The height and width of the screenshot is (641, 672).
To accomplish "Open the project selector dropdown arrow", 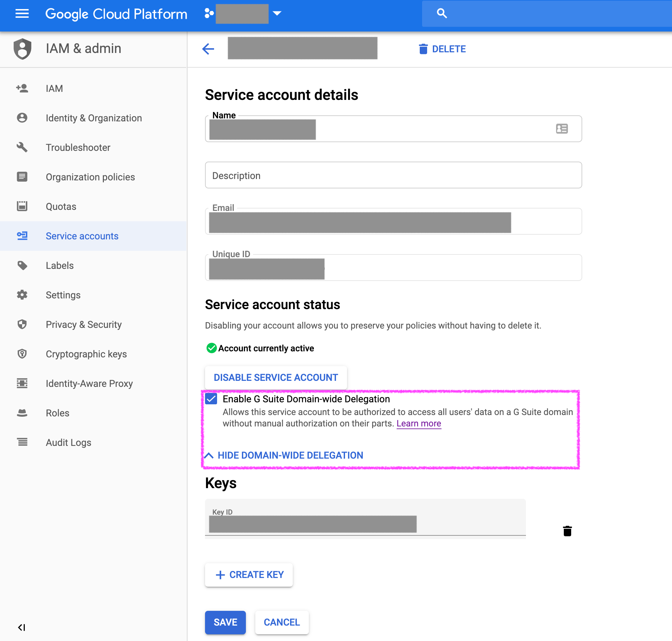I will [277, 13].
